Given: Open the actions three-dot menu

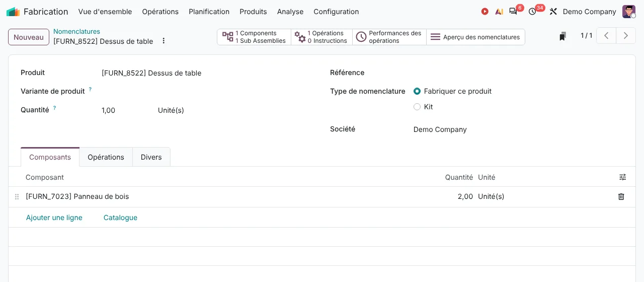Looking at the screenshot, I should pos(164,41).
